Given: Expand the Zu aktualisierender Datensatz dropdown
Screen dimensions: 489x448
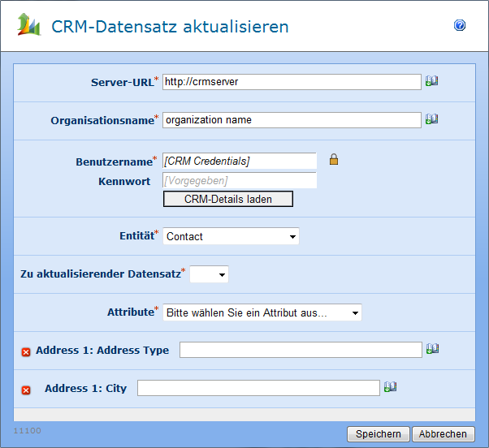Looking at the screenshot, I should [x=209, y=274].
